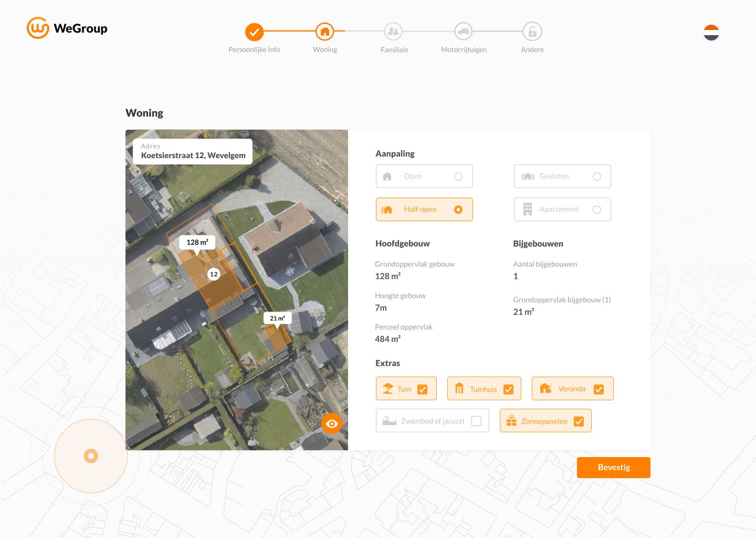The image size is (756, 538).
Task: Uncheck the Tuin checkbox
Action: pyautogui.click(x=423, y=389)
